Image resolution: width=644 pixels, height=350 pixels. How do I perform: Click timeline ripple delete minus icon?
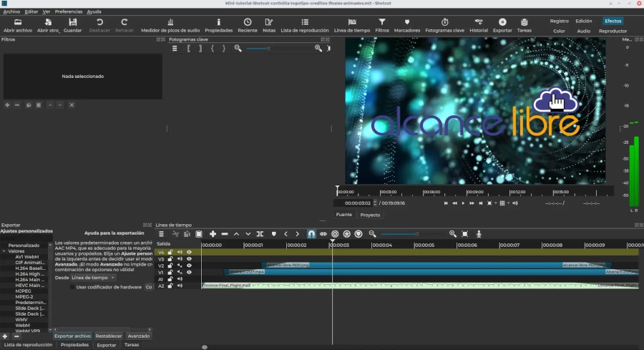[225, 234]
